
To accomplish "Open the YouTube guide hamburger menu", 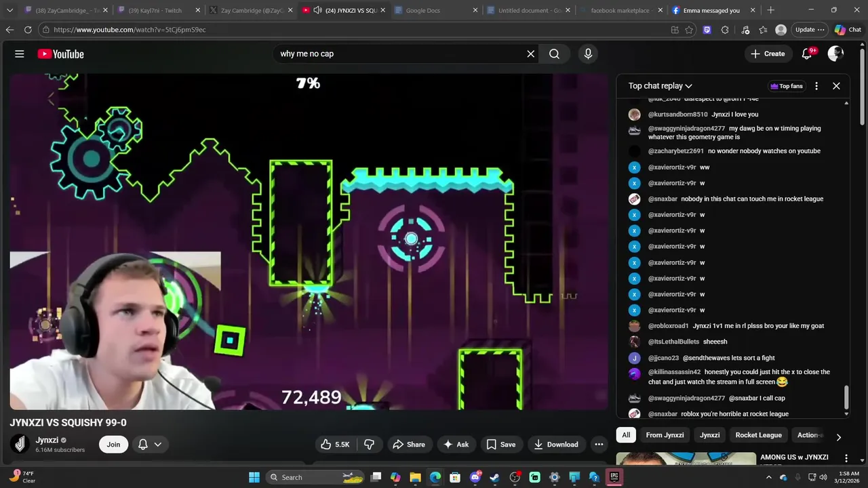I will point(20,54).
